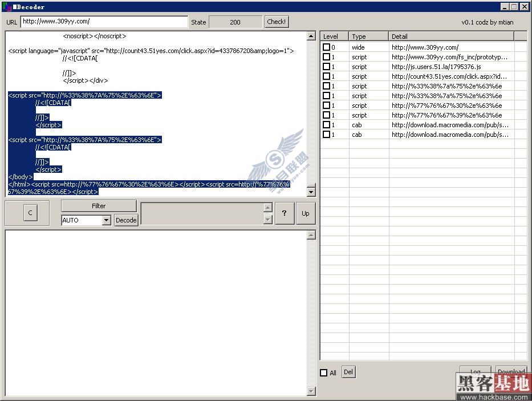Click the source pane scroll down arrow
Screen dimensions: 532x401
pyautogui.click(x=311, y=192)
